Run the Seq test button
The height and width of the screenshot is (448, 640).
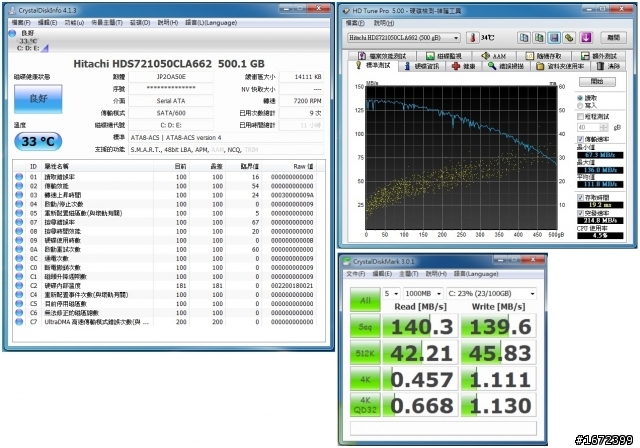[365, 326]
